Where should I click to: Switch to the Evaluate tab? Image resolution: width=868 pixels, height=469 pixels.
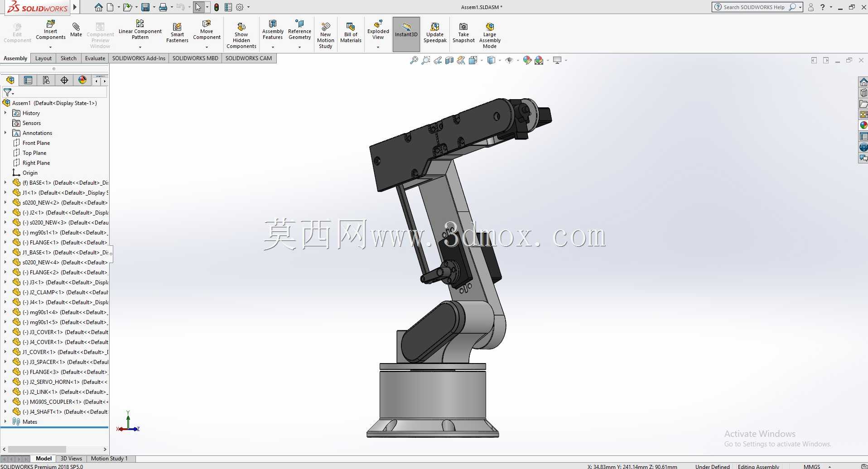(x=95, y=58)
